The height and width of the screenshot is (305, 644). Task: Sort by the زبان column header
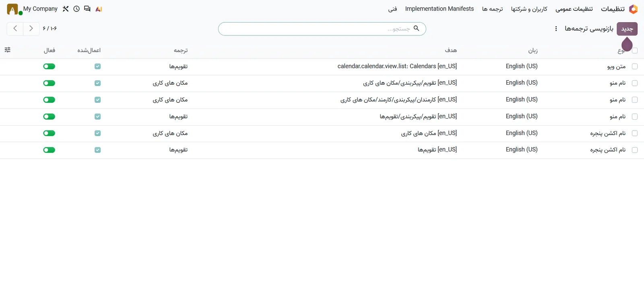(533, 50)
